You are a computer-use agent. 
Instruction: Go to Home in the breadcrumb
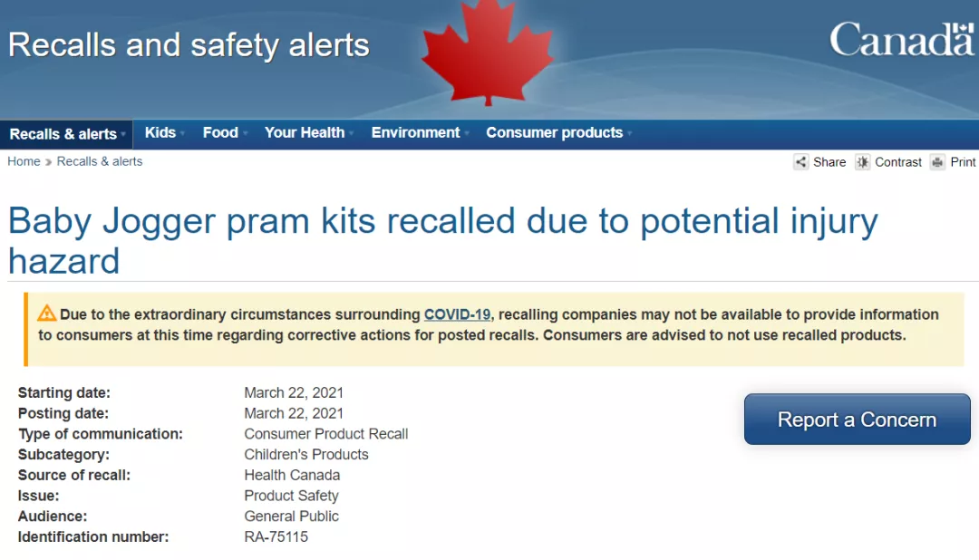point(24,161)
